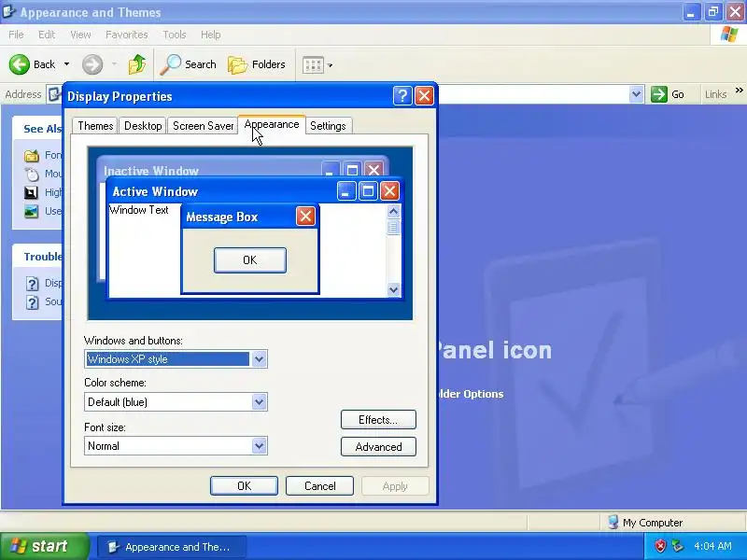Viewport: 747px width, 560px height.
Task: Click the Inactive Window preview title
Action: point(151,171)
